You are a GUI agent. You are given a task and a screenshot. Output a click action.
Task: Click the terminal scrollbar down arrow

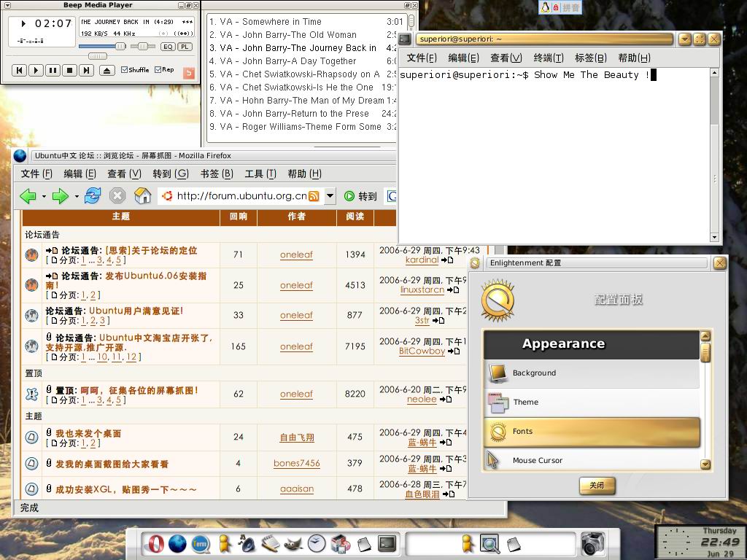[x=714, y=237]
